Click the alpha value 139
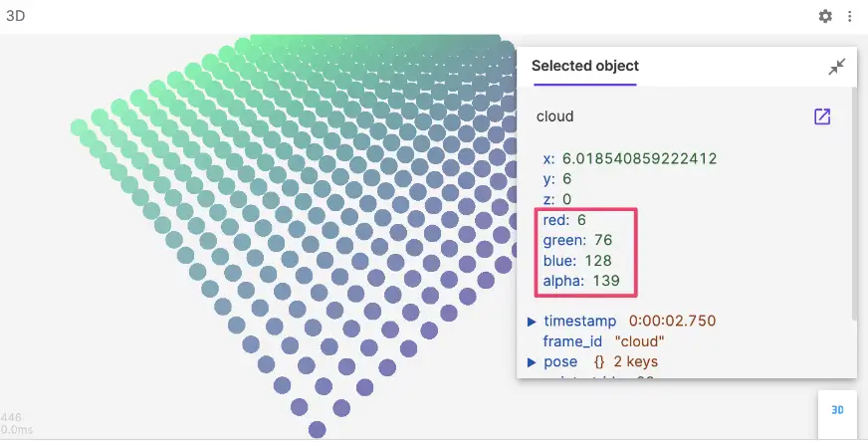Screen dimensions: 868x442 pyautogui.click(x=604, y=282)
